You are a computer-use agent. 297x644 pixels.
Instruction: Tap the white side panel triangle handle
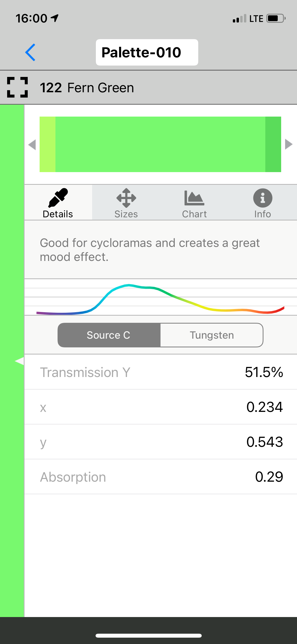click(19, 361)
